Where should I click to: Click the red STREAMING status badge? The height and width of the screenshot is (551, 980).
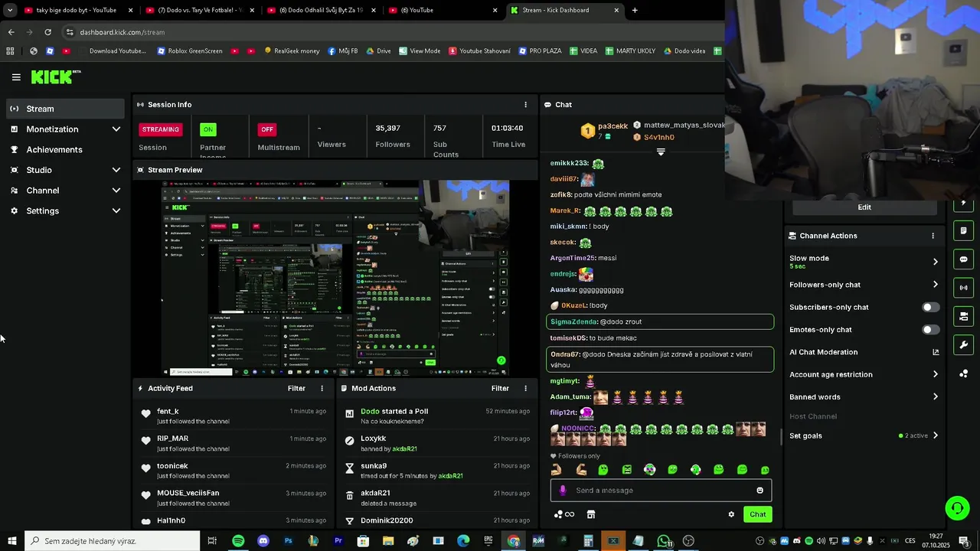click(161, 129)
